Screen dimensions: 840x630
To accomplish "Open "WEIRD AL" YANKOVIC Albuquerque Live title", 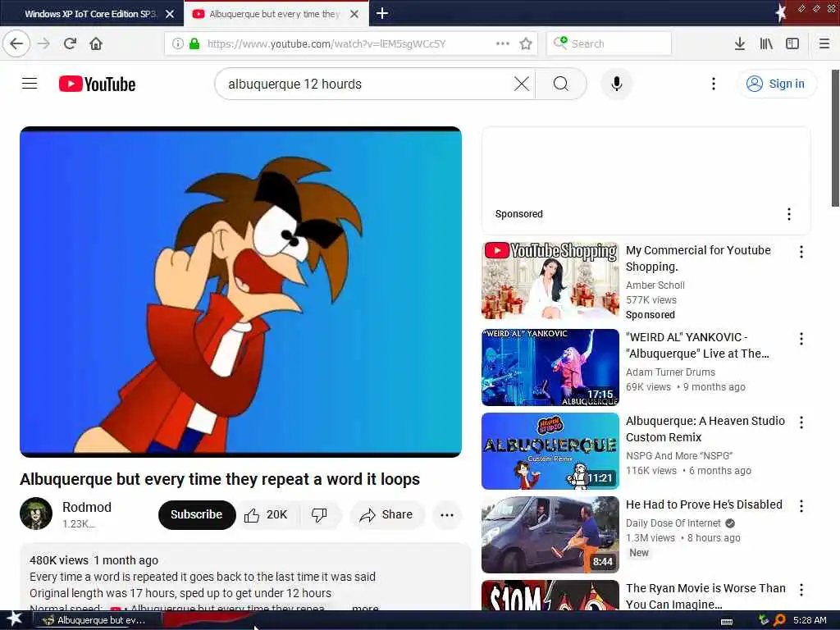I will point(697,345).
